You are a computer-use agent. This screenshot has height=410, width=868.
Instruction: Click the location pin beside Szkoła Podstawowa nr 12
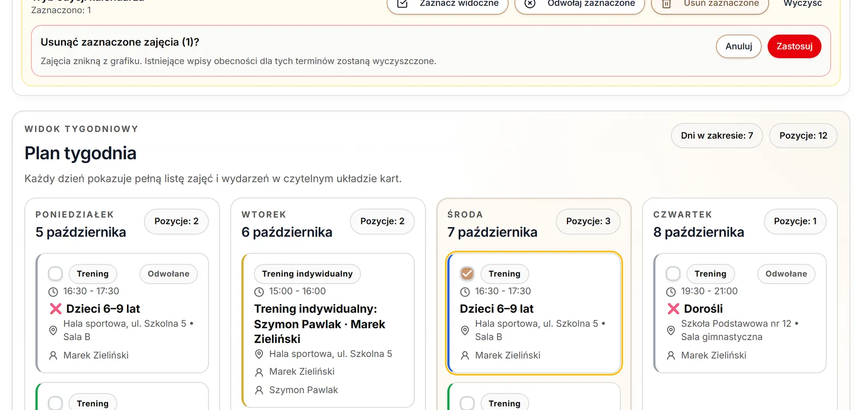671,330
